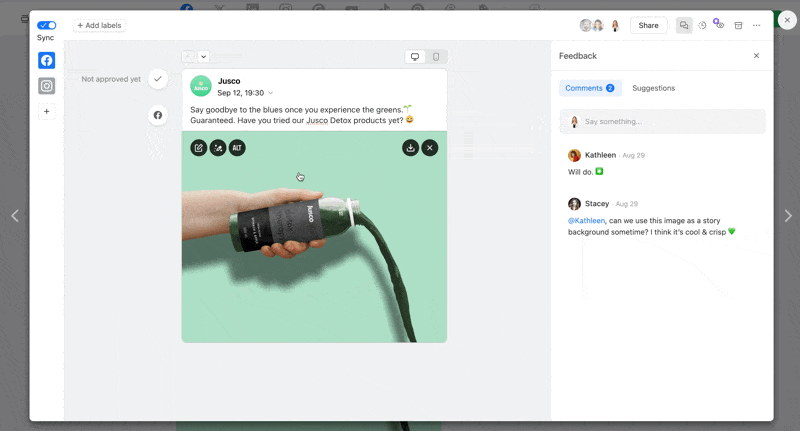The width and height of the screenshot is (800, 431).
Task: Click Stacey's name in comments
Action: [597, 204]
